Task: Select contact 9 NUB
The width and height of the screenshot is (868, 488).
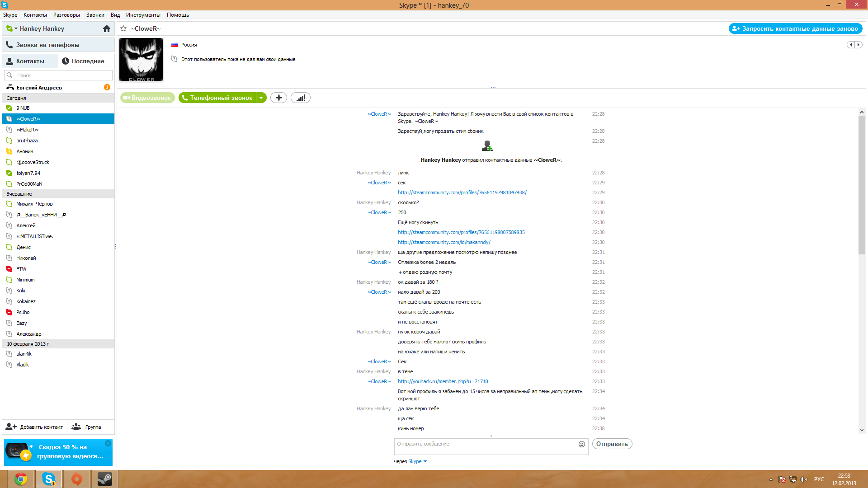Action: pos(58,108)
